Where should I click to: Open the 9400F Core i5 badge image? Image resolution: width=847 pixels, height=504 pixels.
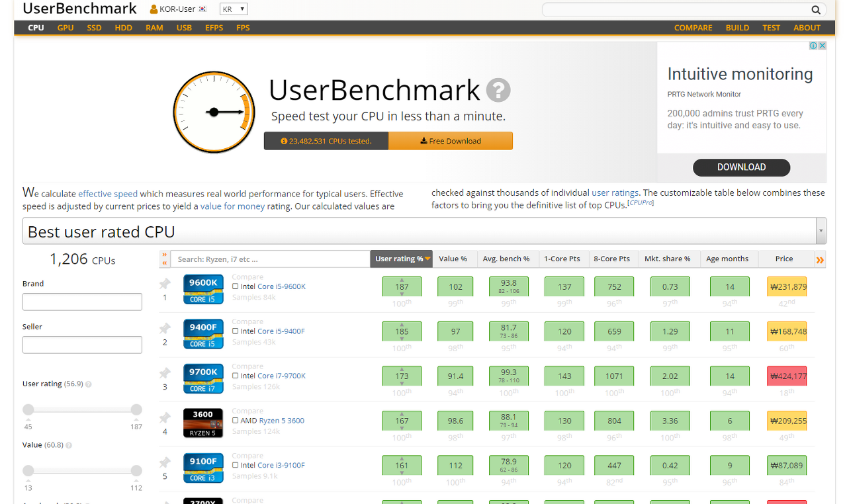click(x=203, y=333)
